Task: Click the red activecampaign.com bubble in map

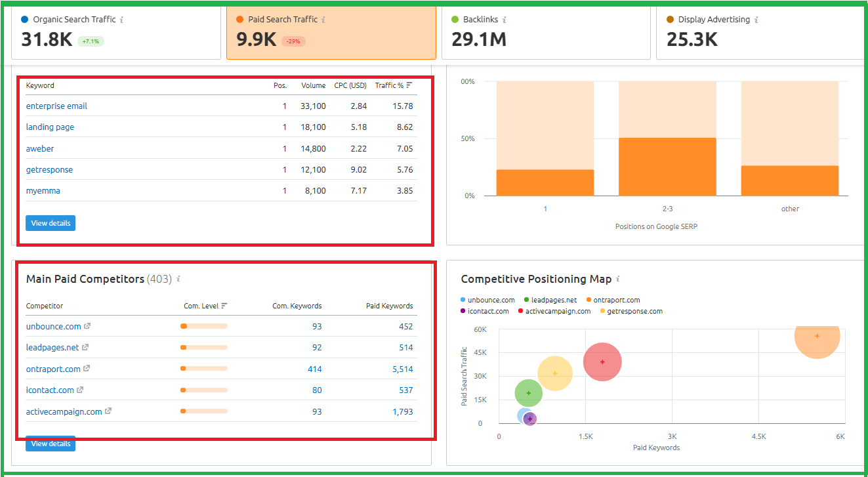Action: [602, 362]
